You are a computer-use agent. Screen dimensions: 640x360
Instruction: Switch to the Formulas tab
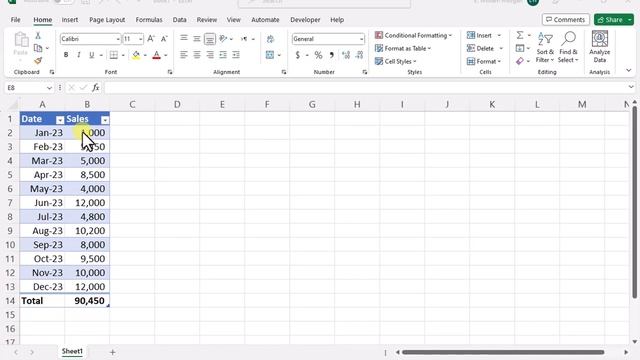pyautogui.click(x=149, y=20)
